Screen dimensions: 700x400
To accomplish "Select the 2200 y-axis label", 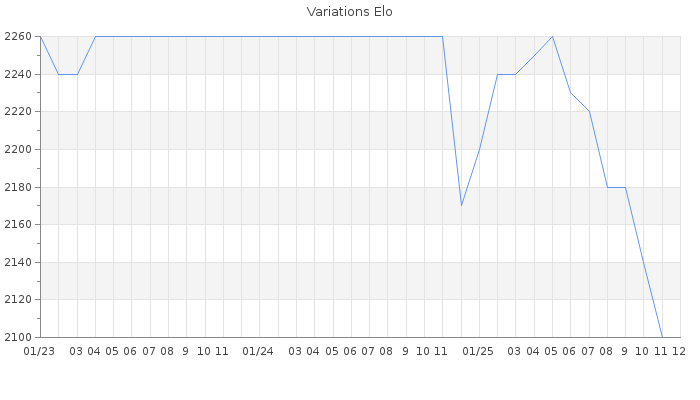I will click(17, 149).
